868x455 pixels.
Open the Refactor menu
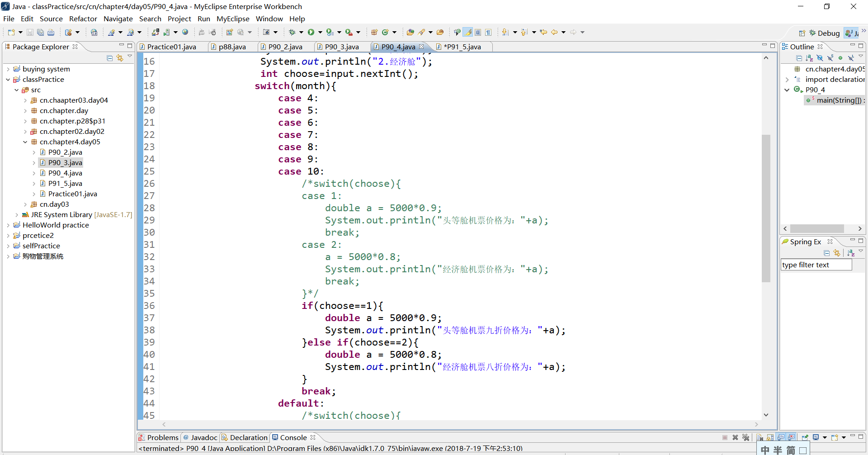(83, 19)
